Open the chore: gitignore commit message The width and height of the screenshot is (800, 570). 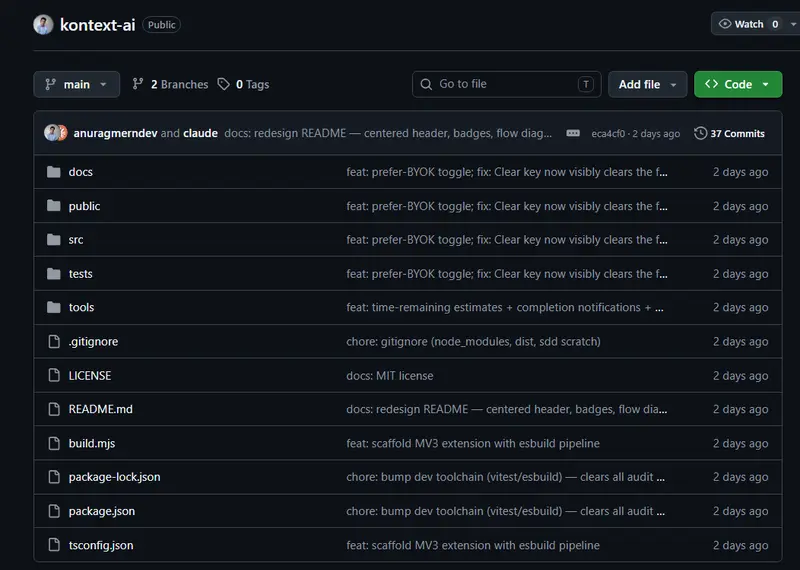pyautogui.click(x=473, y=341)
